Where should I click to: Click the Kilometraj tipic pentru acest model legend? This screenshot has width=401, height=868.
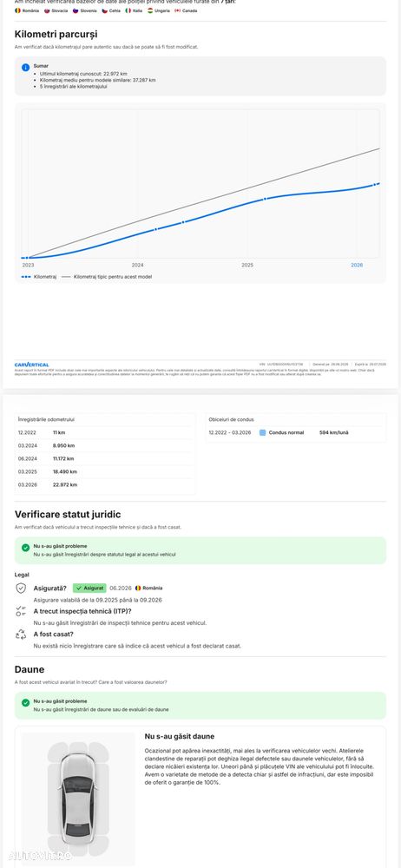pos(107,276)
